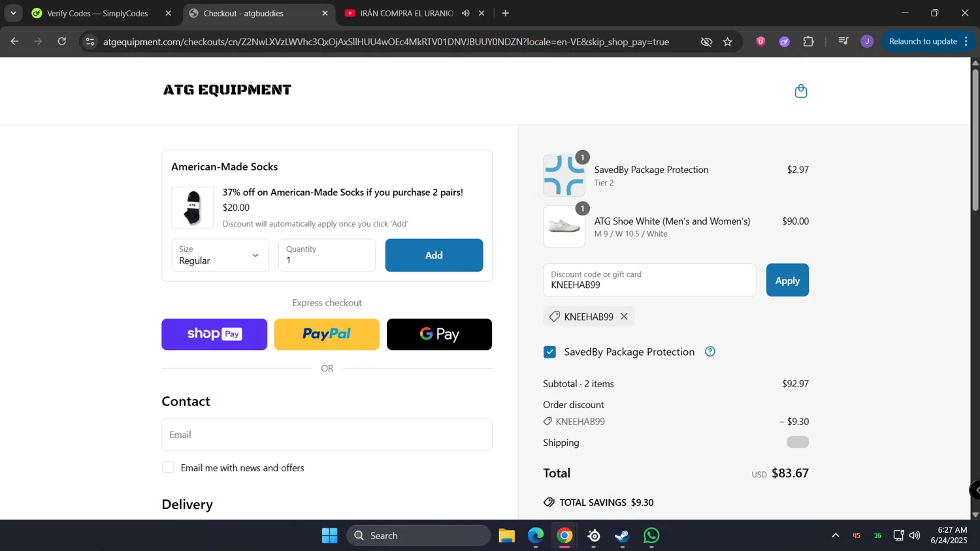Open the Chrome three-dot menu
This screenshot has height=551, width=980.
pos(966,41)
